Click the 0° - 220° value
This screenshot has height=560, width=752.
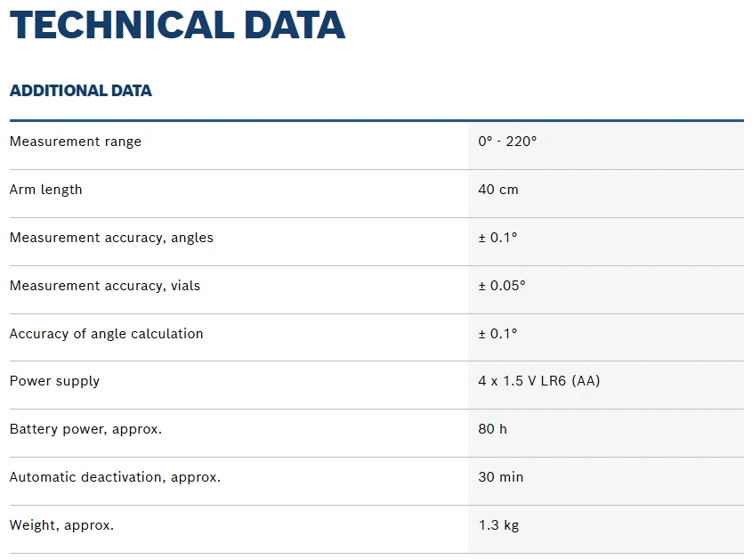coord(507,142)
